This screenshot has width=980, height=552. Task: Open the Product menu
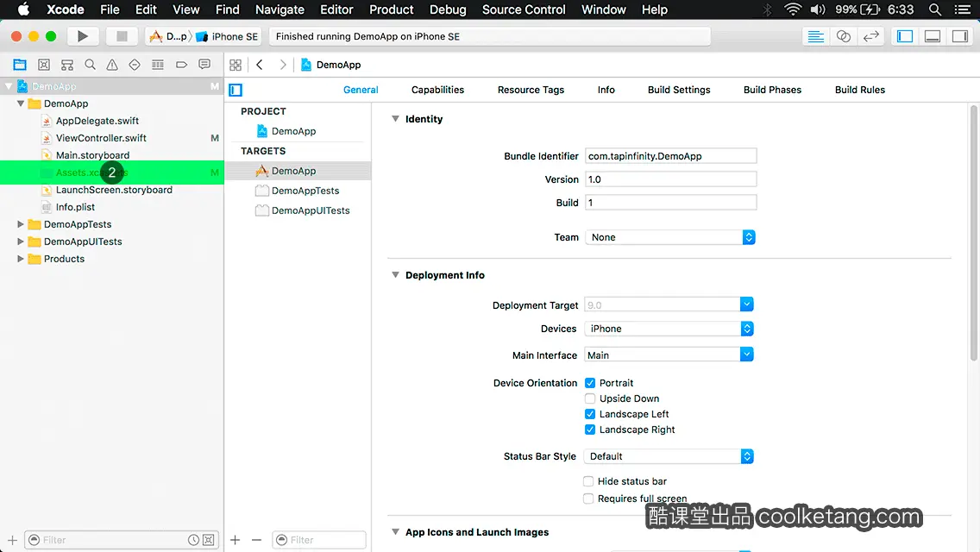tap(392, 9)
